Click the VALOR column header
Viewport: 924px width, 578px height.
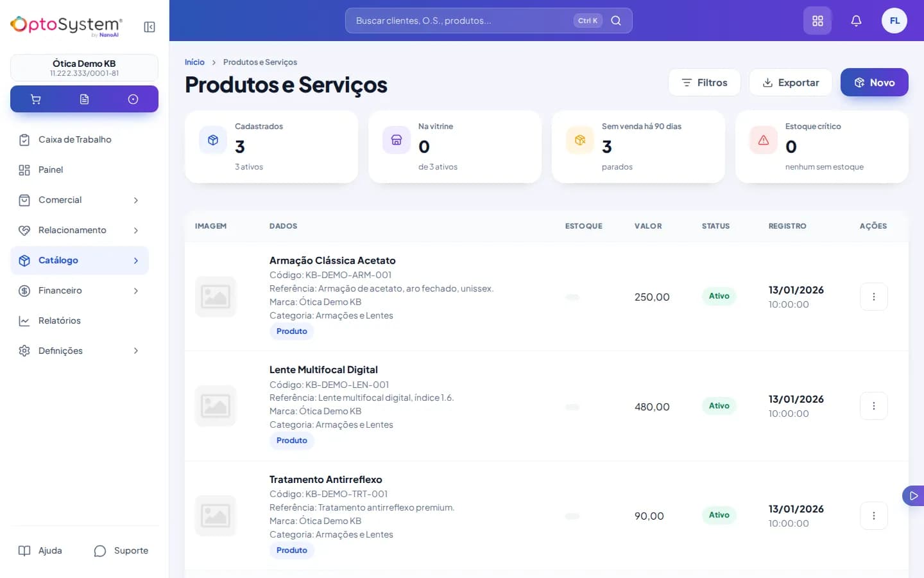pos(648,226)
